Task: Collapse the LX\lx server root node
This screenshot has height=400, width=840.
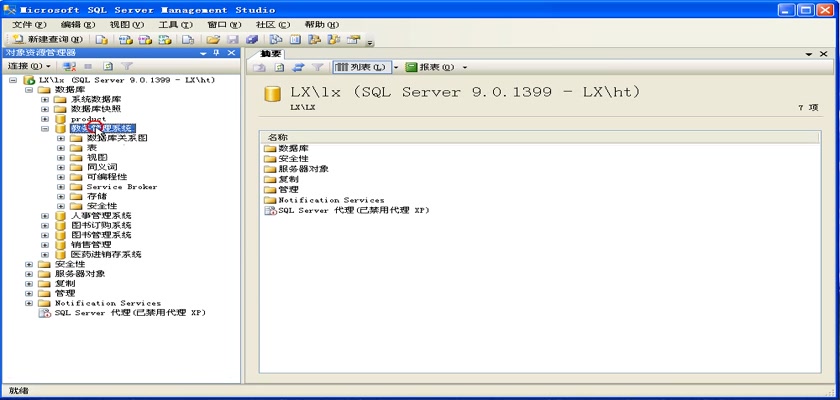Action: pyautogui.click(x=13, y=80)
